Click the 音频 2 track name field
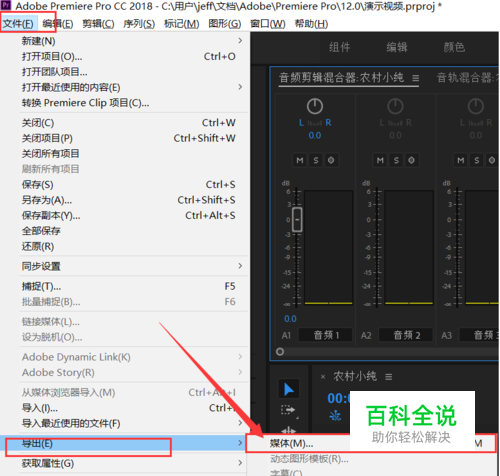The image size is (500, 476). pyautogui.click(x=406, y=335)
